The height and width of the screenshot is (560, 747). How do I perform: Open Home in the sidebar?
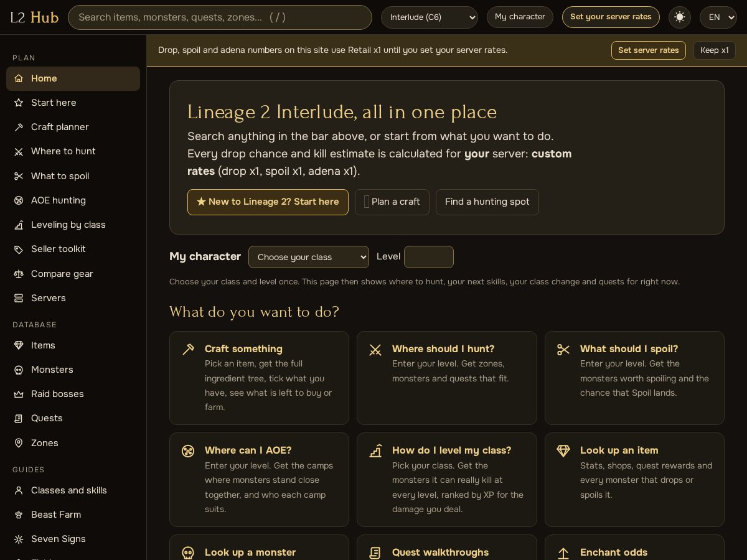pyautogui.click(x=73, y=78)
